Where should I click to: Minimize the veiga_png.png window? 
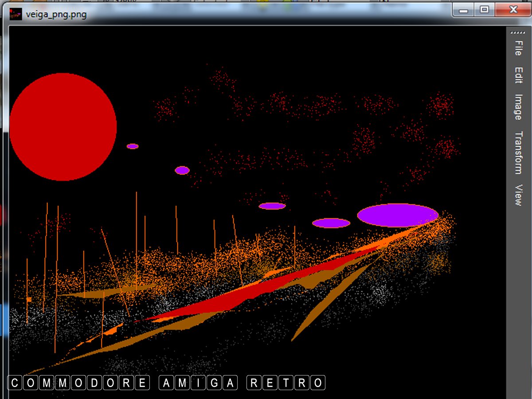pyautogui.click(x=464, y=10)
